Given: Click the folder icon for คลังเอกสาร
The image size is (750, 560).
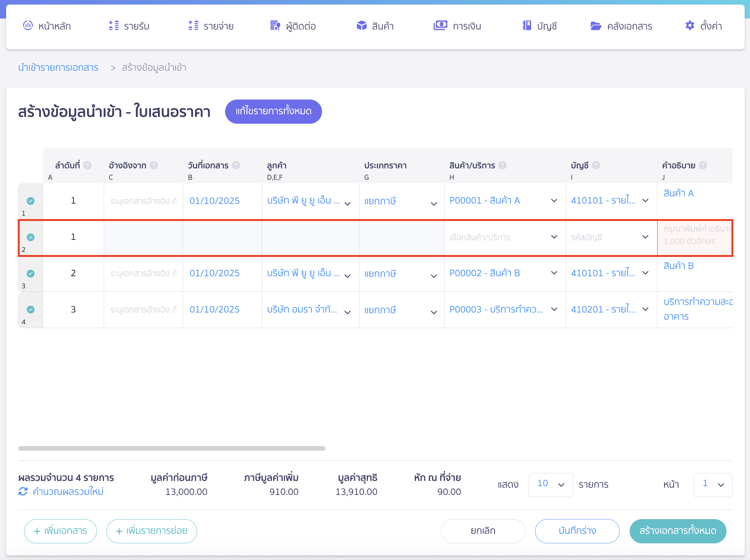Looking at the screenshot, I should pyautogui.click(x=596, y=26).
